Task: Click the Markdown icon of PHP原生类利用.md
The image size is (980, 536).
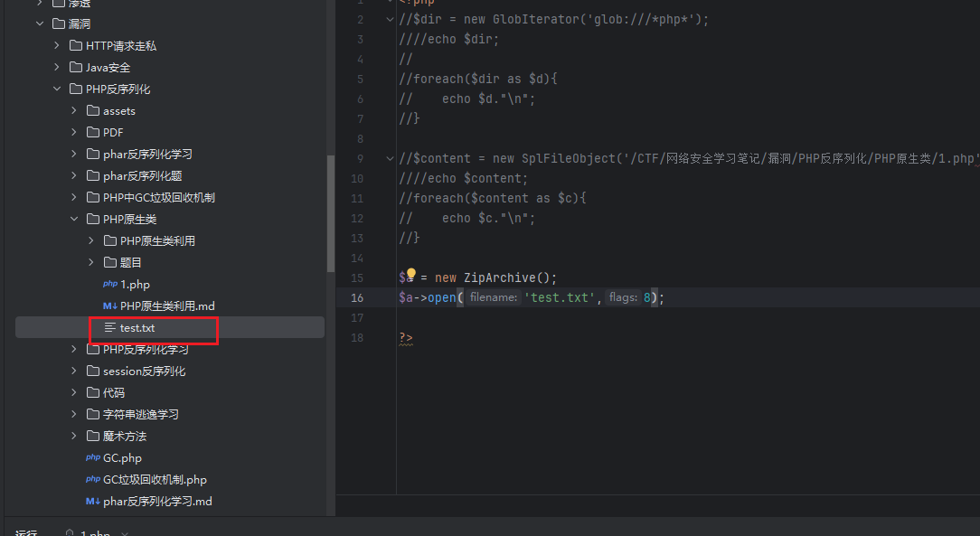Action: coord(110,306)
